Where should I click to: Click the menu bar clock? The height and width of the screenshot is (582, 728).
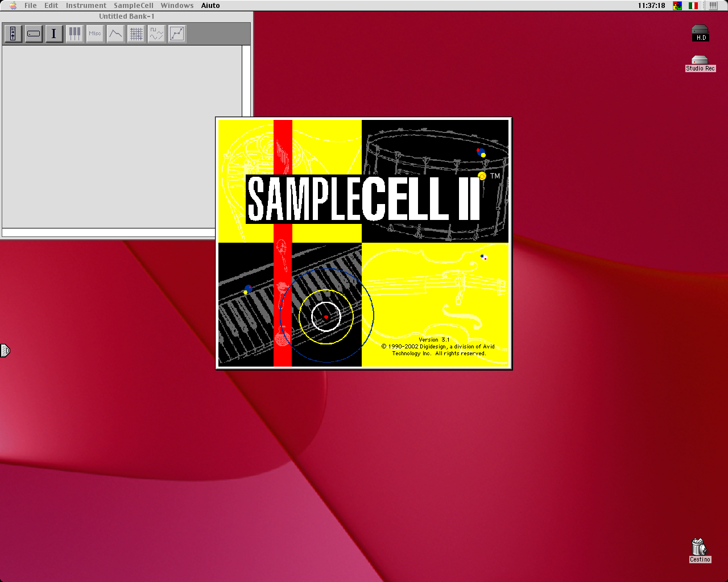coord(651,5)
